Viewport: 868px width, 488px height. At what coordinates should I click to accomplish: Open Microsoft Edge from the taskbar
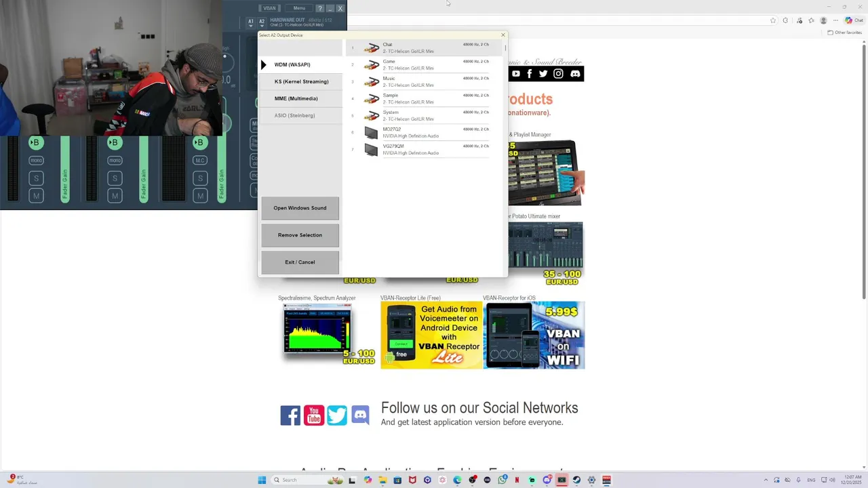tap(457, 480)
